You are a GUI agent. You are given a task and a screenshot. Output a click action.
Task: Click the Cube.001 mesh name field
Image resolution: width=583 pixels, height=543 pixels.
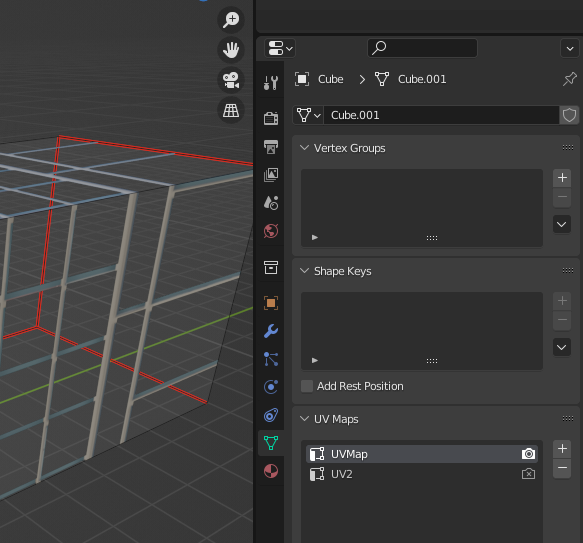pyautogui.click(x=441, y=115)
